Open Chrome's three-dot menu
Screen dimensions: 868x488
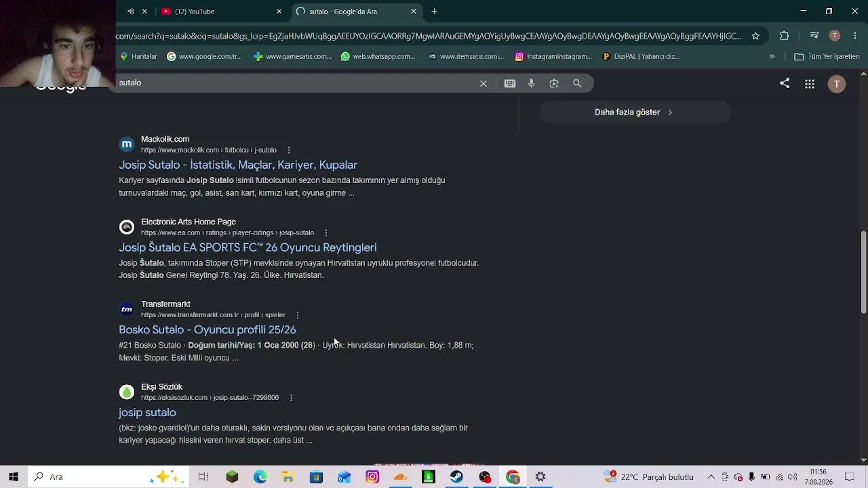pyautogui.click(x=855, y=36)
